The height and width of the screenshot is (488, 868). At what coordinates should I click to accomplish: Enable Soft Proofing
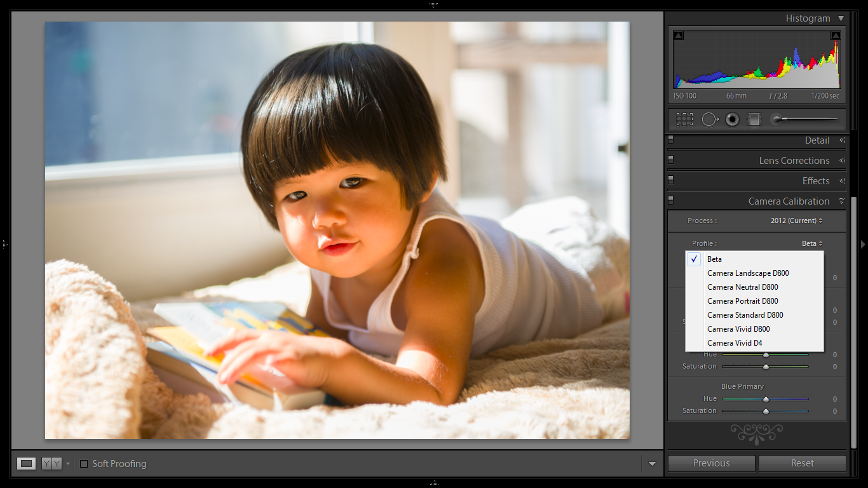click(x=85, y=463)
